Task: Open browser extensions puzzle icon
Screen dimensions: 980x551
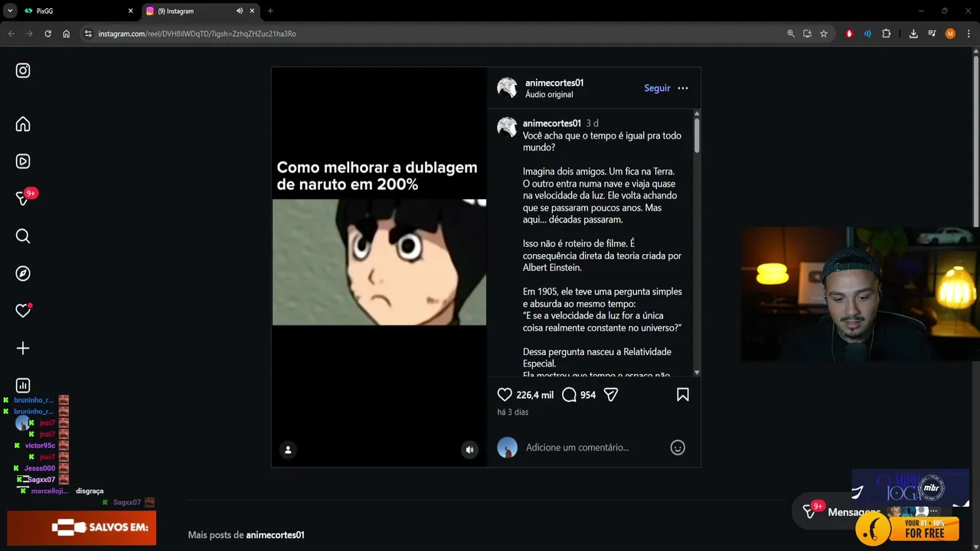Action: 887,34
